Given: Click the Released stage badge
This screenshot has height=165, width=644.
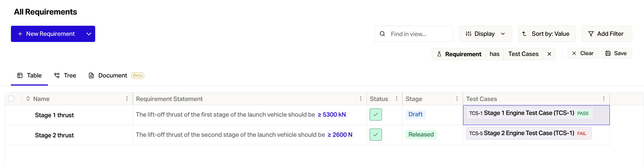Looking at the screenshot, I should 421,135.
